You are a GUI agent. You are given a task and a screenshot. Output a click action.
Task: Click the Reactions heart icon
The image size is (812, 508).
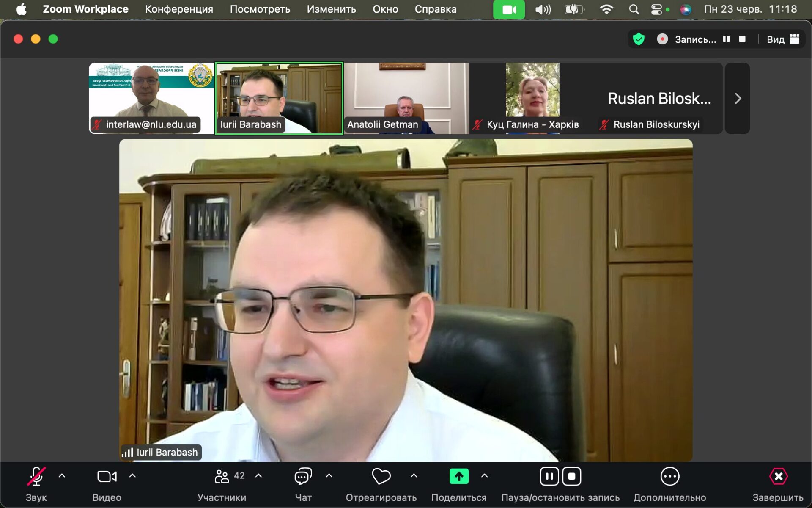pos(381,477)
